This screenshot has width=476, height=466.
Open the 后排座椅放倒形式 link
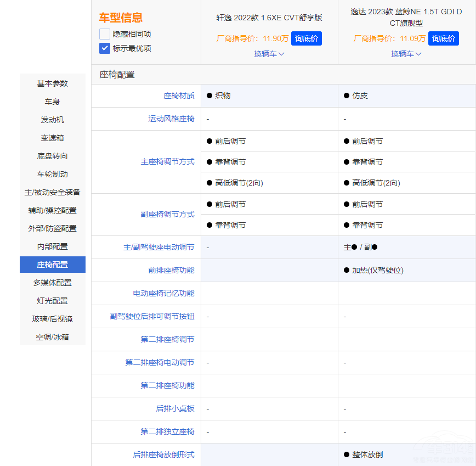point(163,454)
